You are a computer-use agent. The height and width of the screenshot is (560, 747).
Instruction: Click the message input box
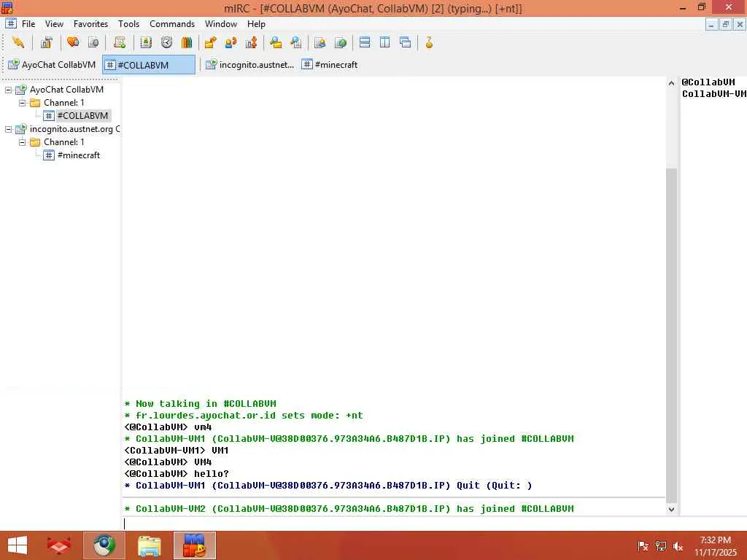(433, 524)
